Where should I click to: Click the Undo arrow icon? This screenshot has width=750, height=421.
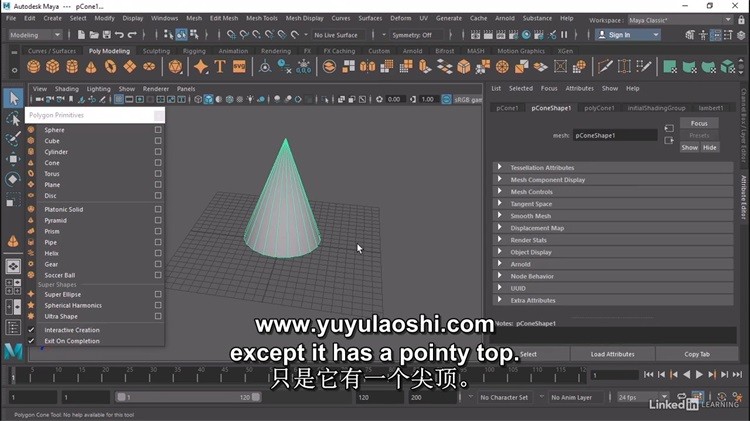119,34
